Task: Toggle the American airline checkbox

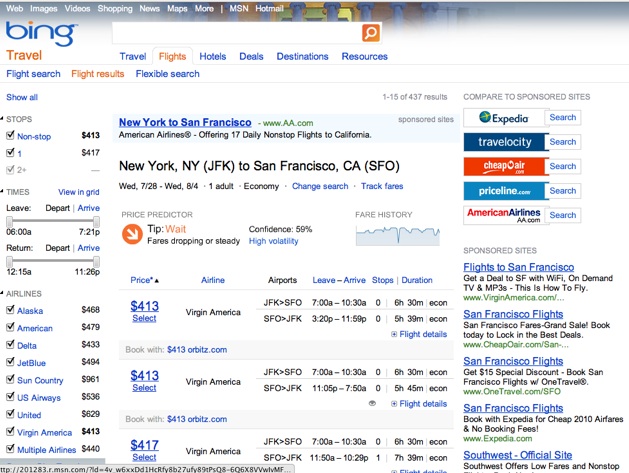Action: (10, 327)
